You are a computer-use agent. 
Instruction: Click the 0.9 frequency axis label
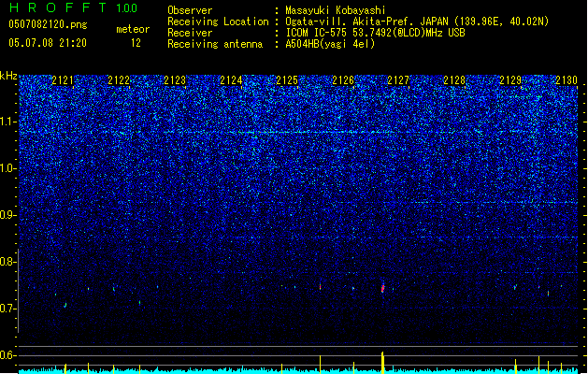pyautogui.click(x=7, y=215)
